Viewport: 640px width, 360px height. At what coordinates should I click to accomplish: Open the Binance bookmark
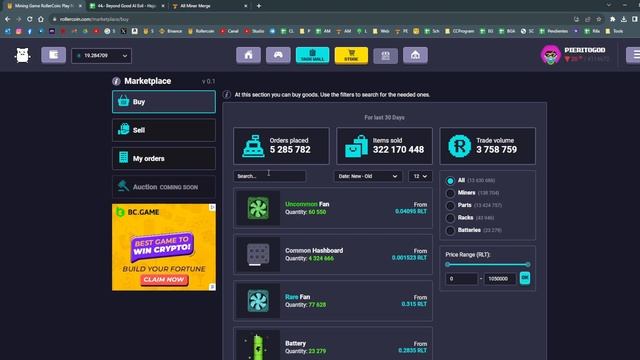pyautogui.click(x=171, y=31)
